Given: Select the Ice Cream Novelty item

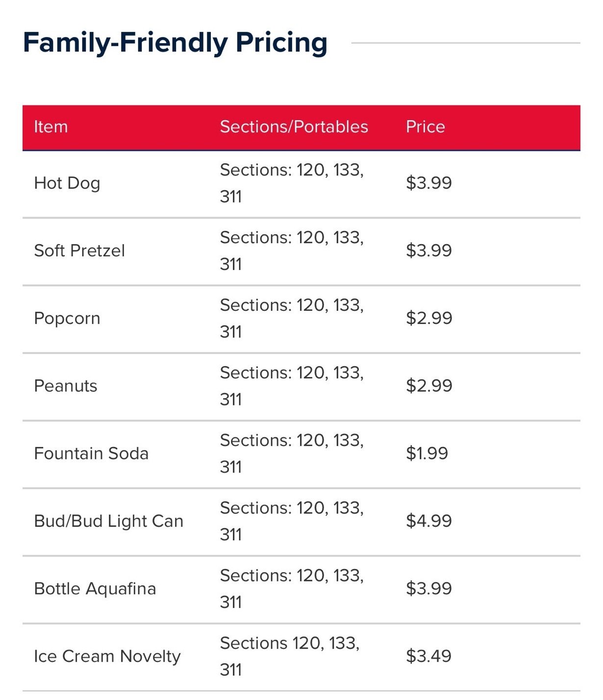Looking at the screenshot, I should (107, 657).
